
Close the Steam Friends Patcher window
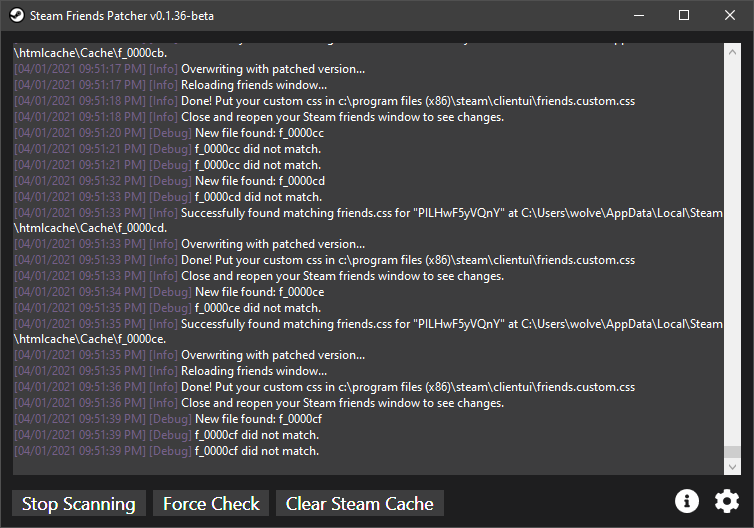730,15
